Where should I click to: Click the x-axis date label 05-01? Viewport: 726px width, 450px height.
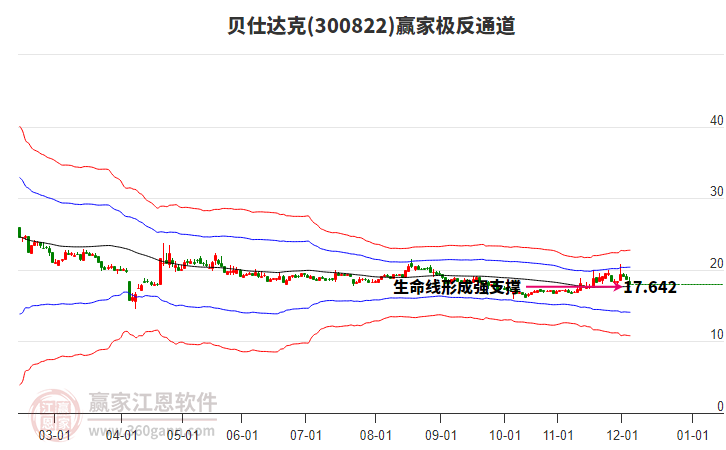coord(182,436)
